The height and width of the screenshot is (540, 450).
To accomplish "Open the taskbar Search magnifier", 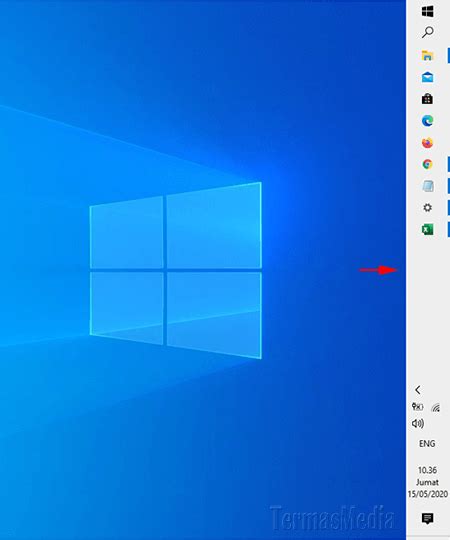I will tap(427, 32).
